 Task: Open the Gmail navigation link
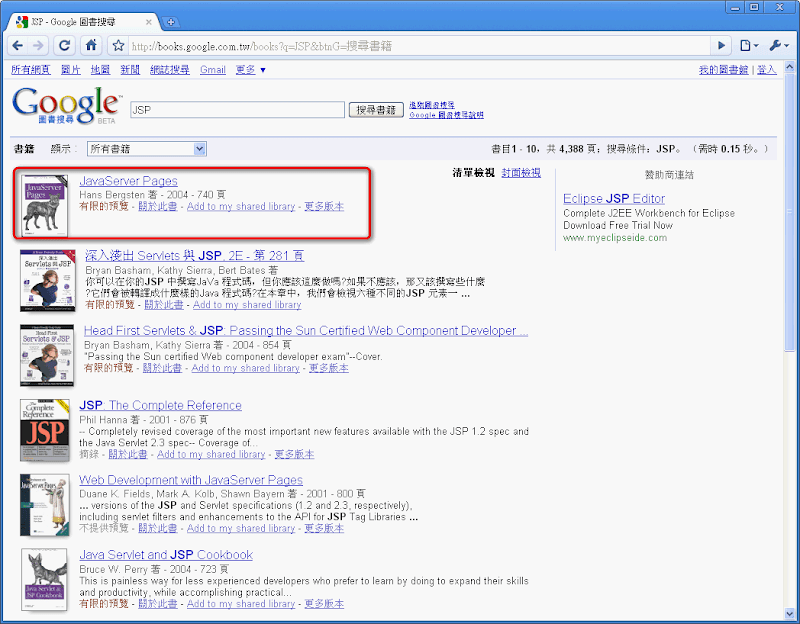213,70
